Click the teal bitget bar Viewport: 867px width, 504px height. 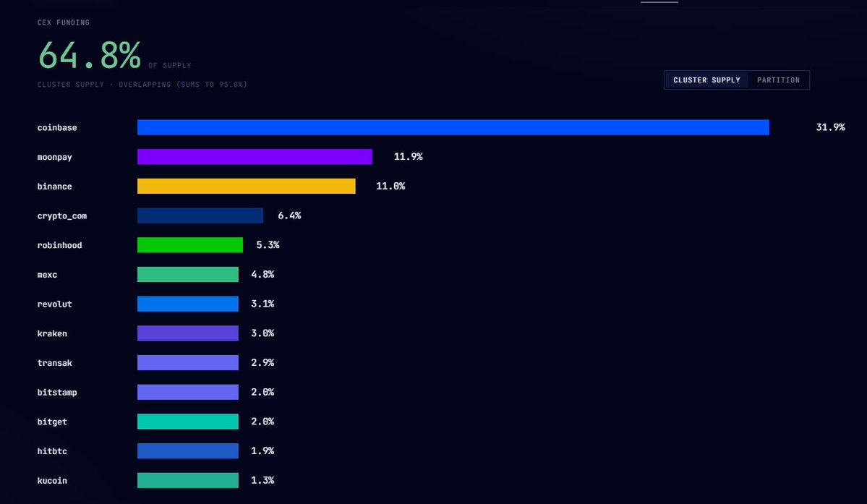[187, 421]
